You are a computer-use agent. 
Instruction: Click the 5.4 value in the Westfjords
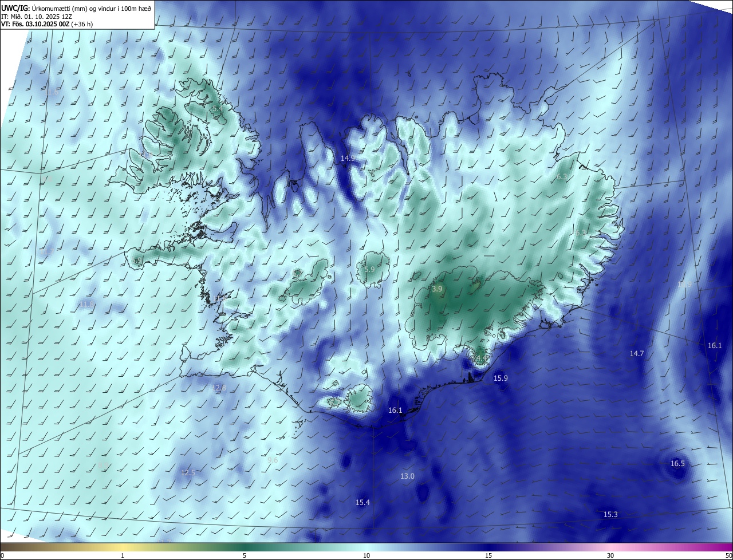pyautogui.click(x=217, y=108)
